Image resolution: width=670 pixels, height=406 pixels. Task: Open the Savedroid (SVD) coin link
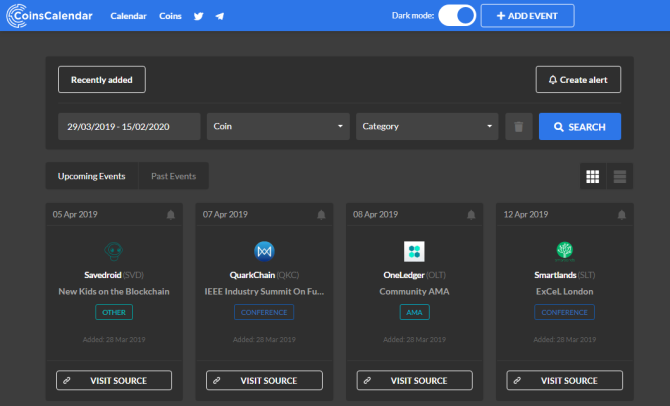click(x=114, y=275)
